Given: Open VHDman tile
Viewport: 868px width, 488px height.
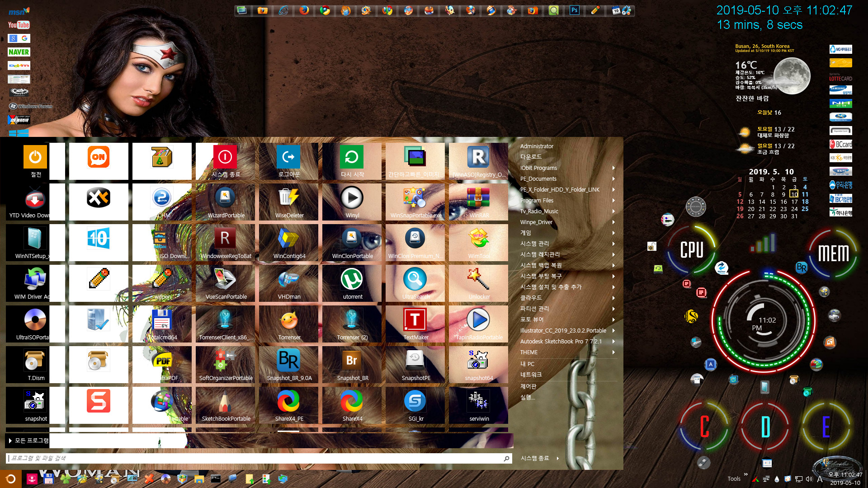Looking at the screenshot, I should pyautogui.click(x=288, y=283).
